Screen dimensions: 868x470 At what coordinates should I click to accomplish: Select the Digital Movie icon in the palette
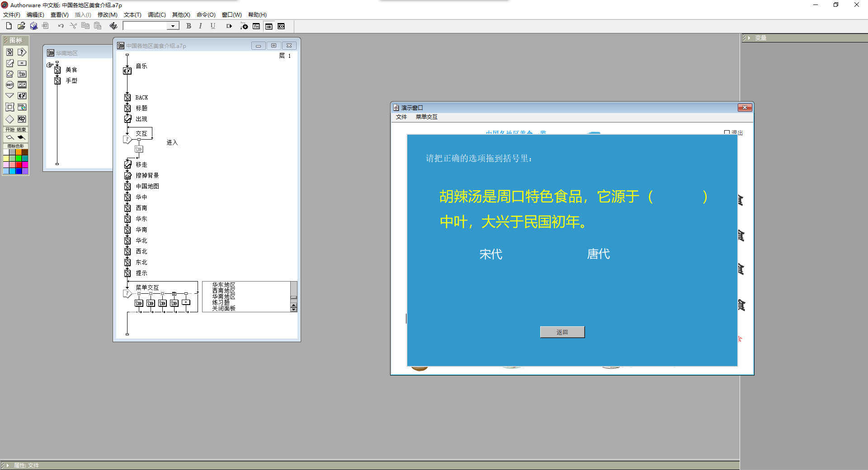click(x=22, y=85)
